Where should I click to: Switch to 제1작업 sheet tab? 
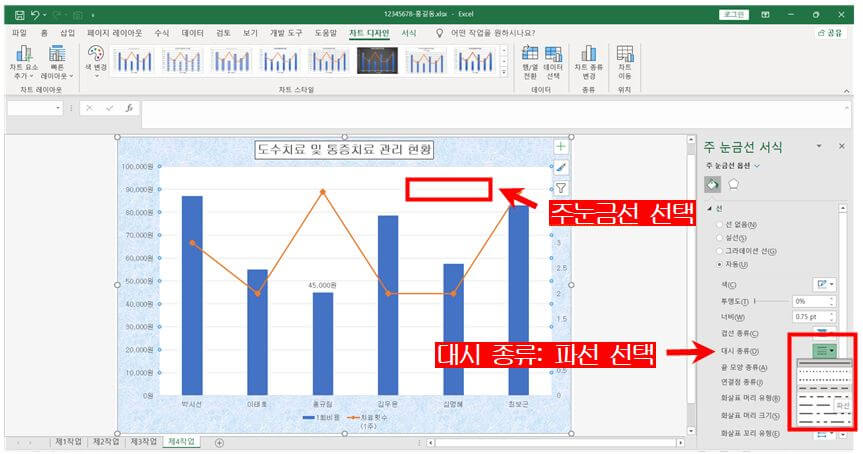68,442
